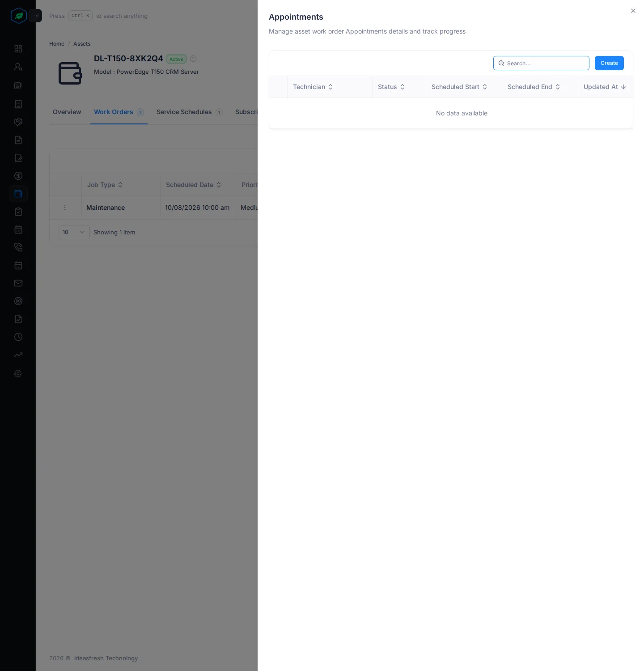This screenshot has height=671, width=644.
Task: Sort by Scheduled End column
Action: 534,87
